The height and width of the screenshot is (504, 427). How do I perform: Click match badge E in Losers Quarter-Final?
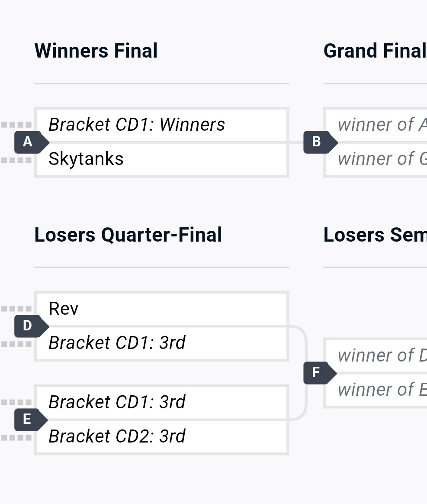[31, 420]
